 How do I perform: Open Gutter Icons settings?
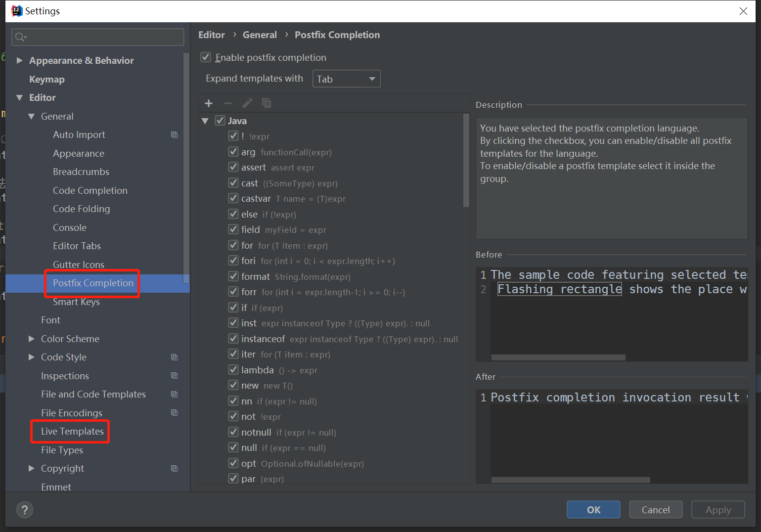79,265
